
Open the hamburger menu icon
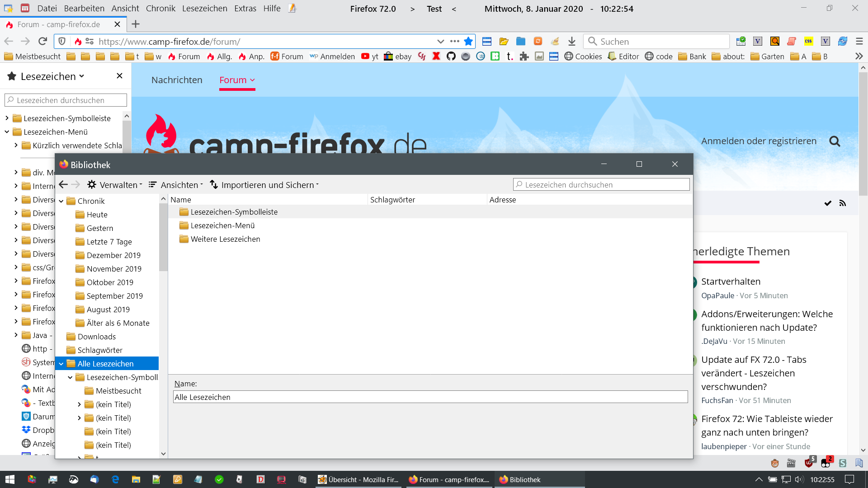(x=859, y=42)
